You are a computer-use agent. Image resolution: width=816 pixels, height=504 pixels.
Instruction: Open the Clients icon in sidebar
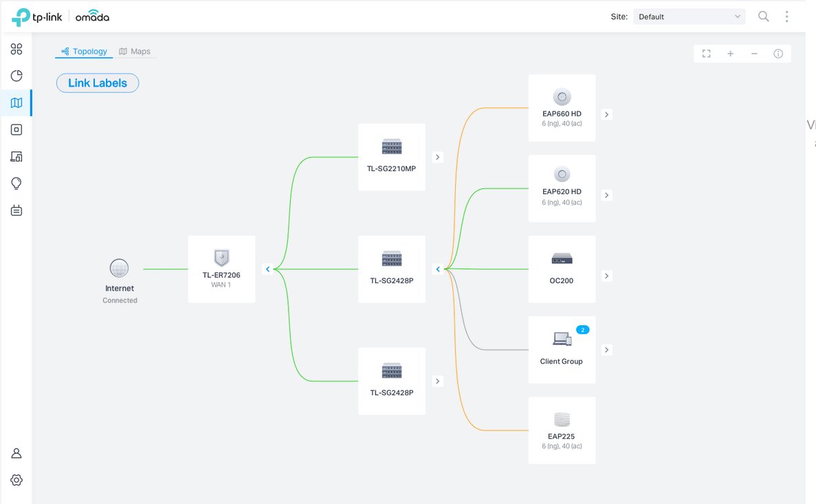coord(16,157)
